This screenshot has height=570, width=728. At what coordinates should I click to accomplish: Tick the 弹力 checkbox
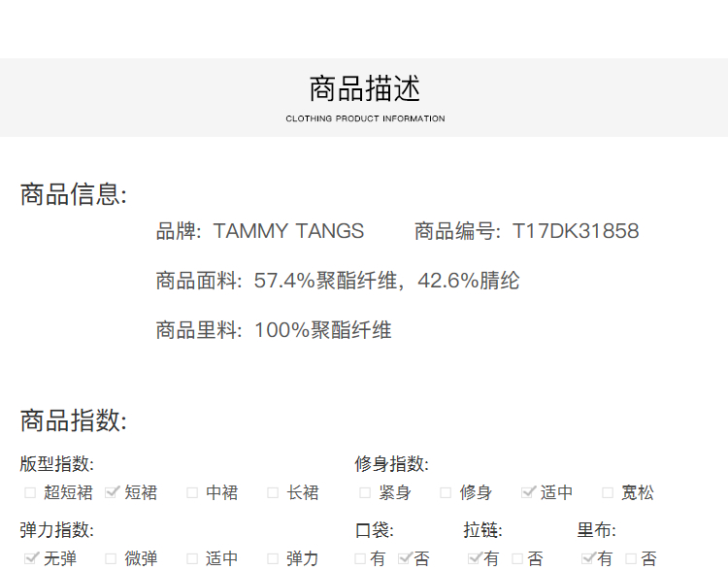point(274,558)
